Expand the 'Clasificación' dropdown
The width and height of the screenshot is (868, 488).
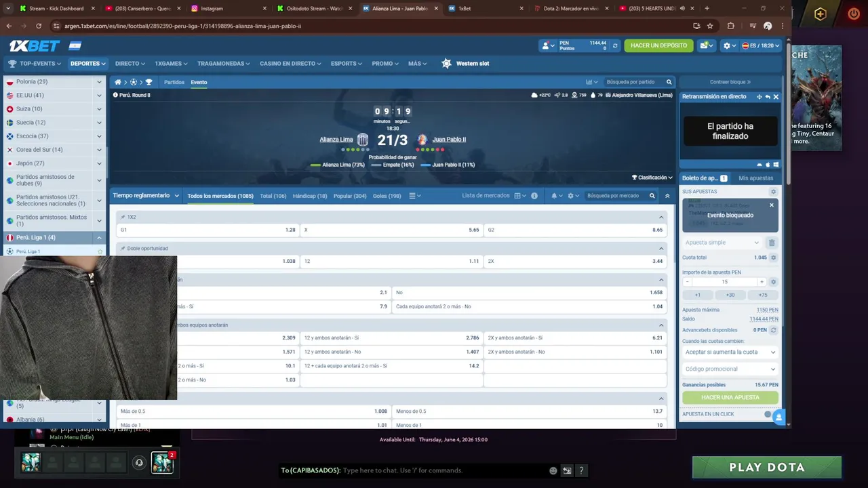[x=652, y=178]
